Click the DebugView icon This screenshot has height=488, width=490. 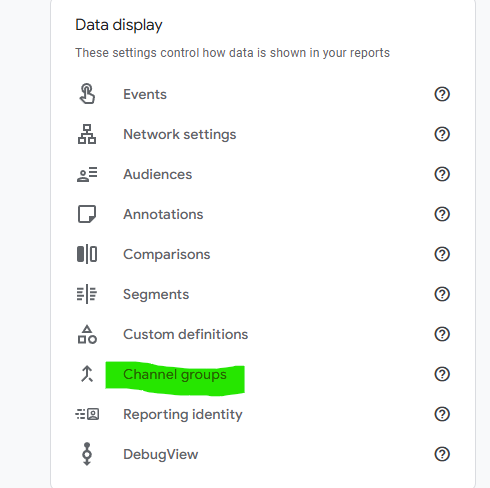(x=87, y=454)
